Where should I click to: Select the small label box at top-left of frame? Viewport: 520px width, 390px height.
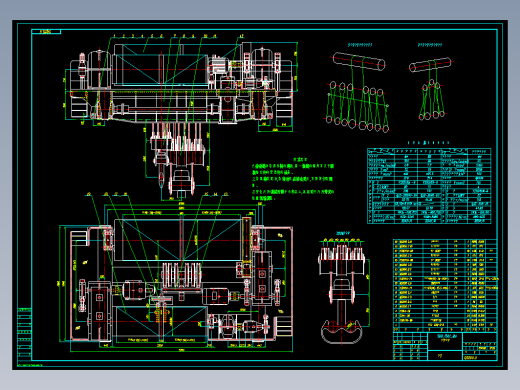(x=46, y=32)
